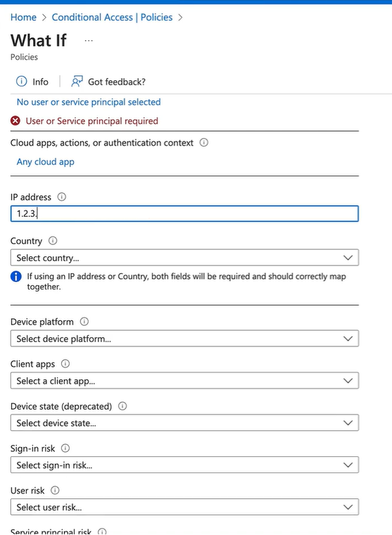Expand the Select device platform dropdown

pyautogui.click(x=184, y=339)
